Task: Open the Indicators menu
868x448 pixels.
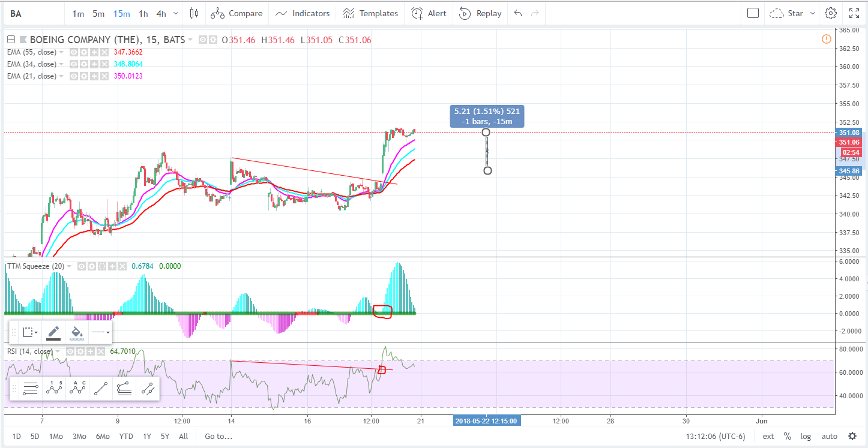Action: (303, 13)
